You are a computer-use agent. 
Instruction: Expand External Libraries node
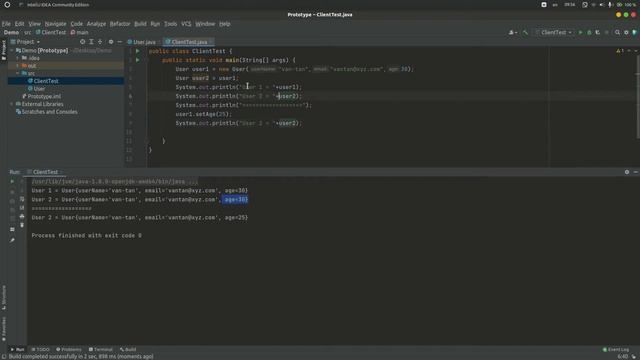click(12, 104)
